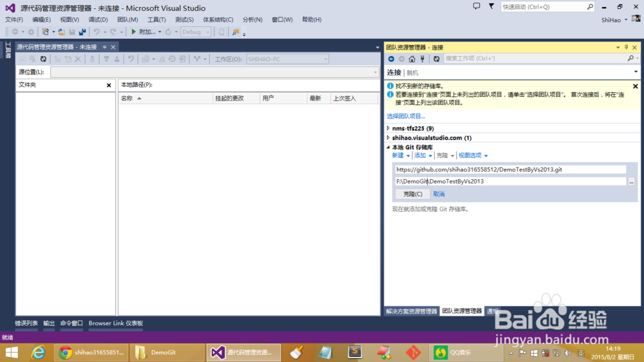Open the feedback speech bubble icon
This screenshot has width=644, height=362.
coord(477,6)
